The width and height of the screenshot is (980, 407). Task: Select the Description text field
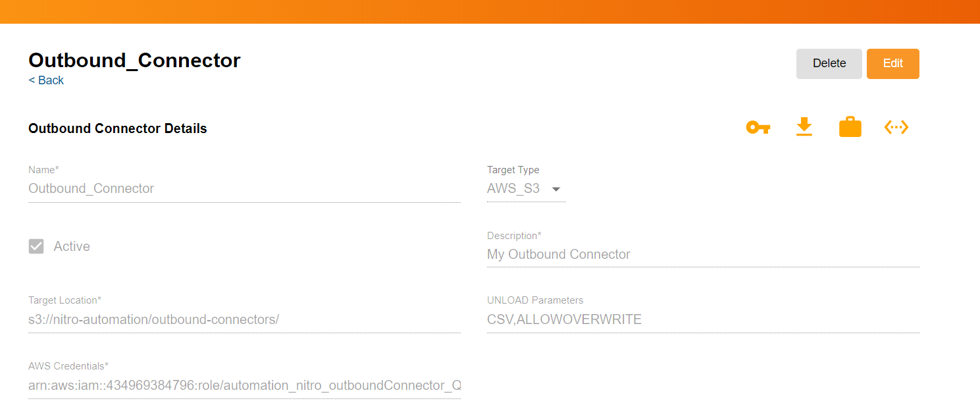click(x=702, y=254)
